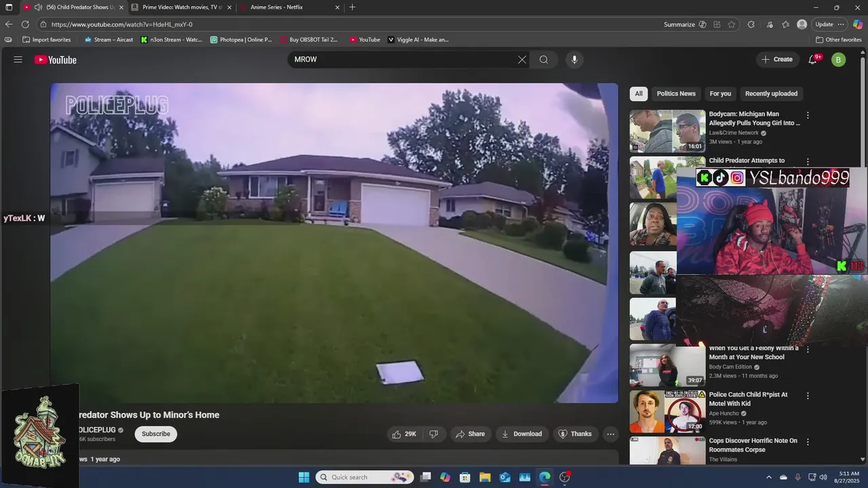Send Thanks to the creator
This screenshot has width=868, height=488.
point(575,434)
